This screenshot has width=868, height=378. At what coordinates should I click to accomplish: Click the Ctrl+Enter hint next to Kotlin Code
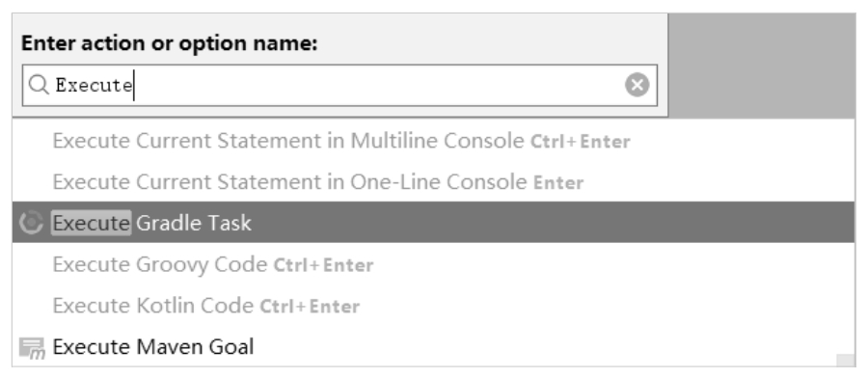310,307
